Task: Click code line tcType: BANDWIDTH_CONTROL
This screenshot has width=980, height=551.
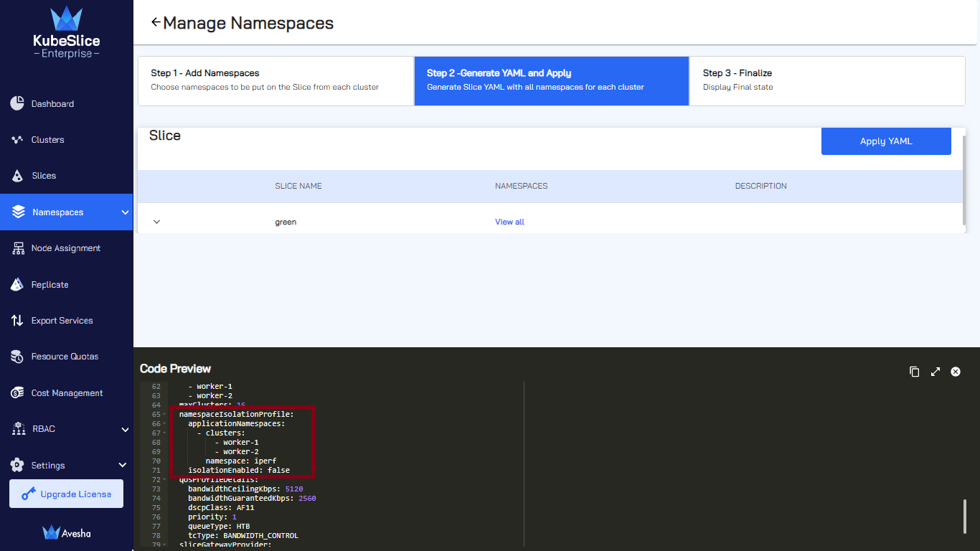Action: pyautogui.click(x=243, y=536)
